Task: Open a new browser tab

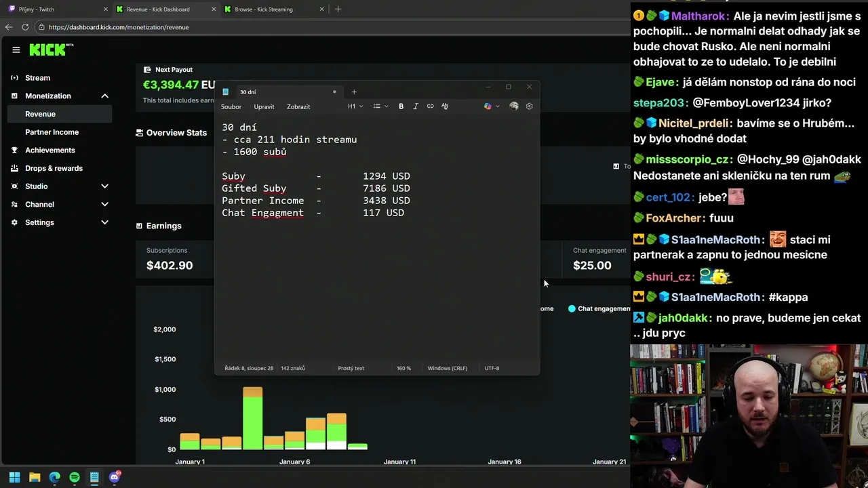Action: click(x=338, y=9)
